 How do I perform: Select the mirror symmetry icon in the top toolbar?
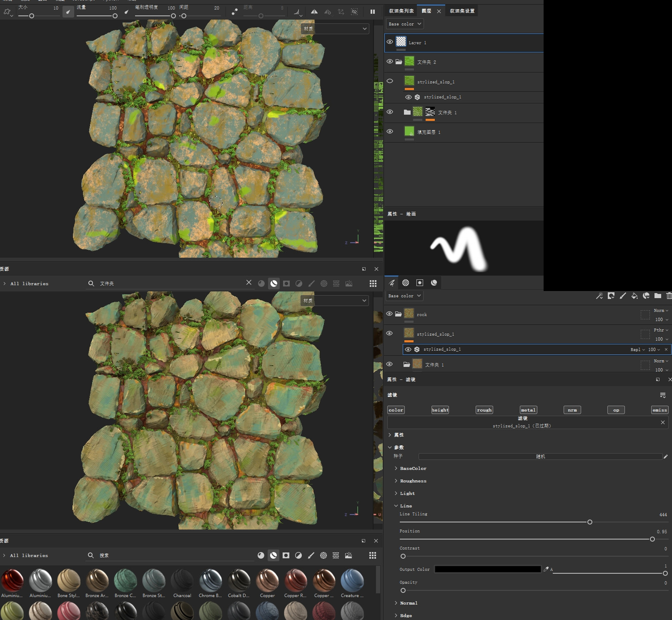pos(315,12)
